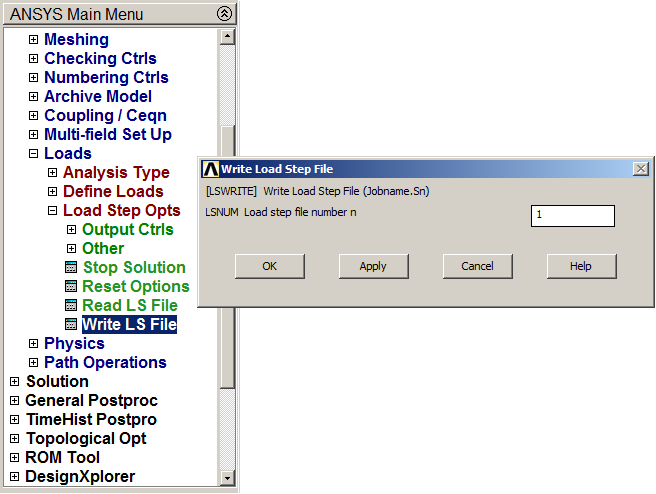Screen dimensions: 656x494
Task: Click the Reset Options dialog icon
Action: [x=71, y=286]
